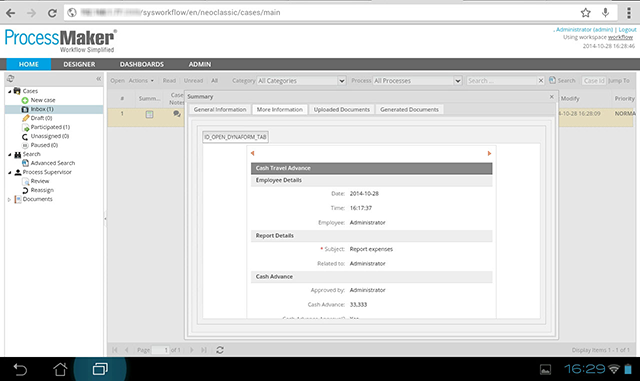
Task: Click the sidebar refresh icon above Cases
Action: pos(11,78)
